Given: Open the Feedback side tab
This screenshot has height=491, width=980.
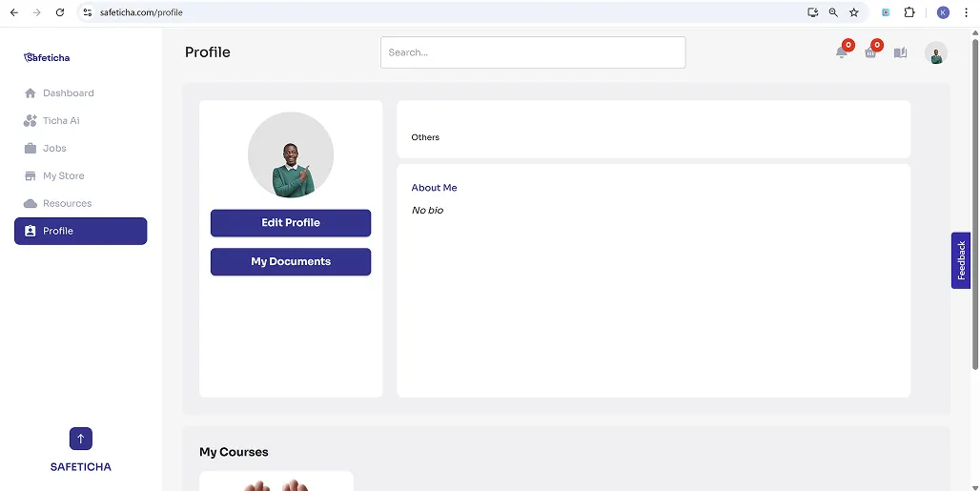Looking at the screenshot, I should pyautogui.click(x=961, y=260).
